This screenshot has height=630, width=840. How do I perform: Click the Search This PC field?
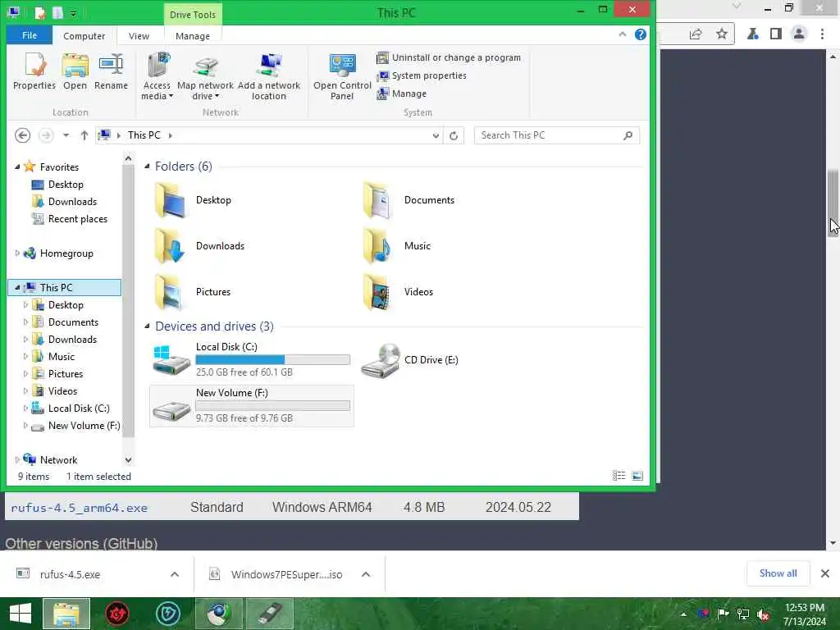[557, 135]
